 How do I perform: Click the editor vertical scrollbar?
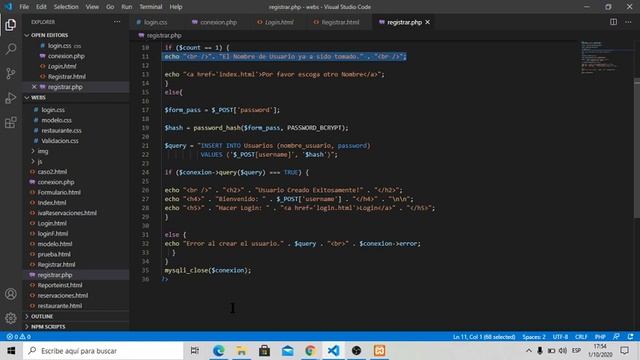[x=637, y=149]
